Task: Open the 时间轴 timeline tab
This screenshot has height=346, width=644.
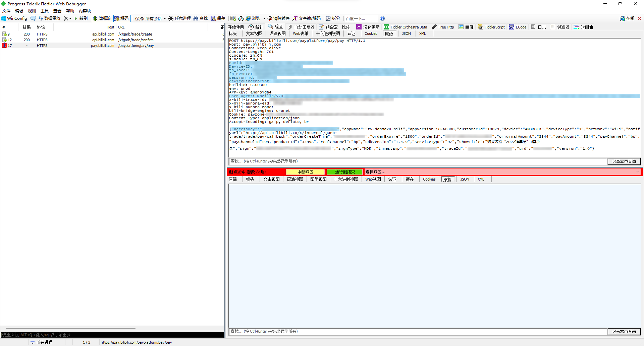Action: pyautogui.click(x=583, y=27)
